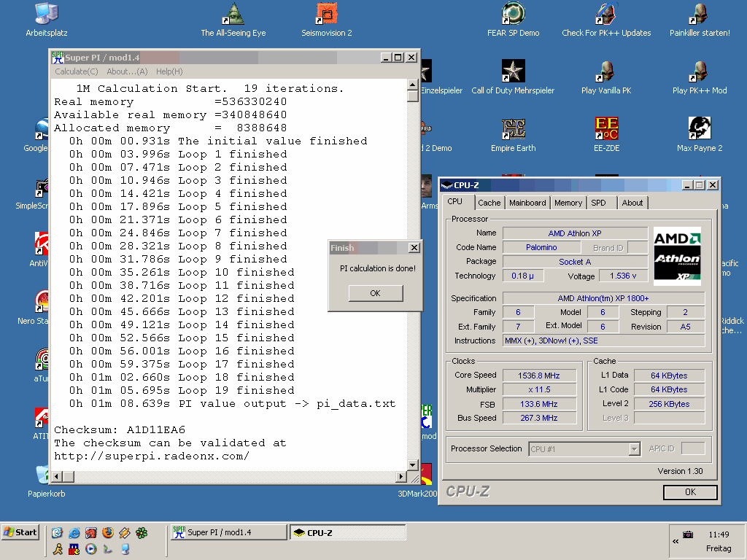
Task: Launch Max Payne 2 shortcut
Action: point(700,135)
